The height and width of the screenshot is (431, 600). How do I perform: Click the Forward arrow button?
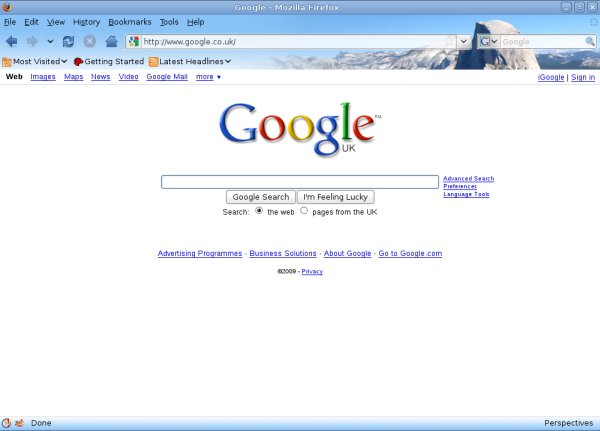click(32, 41)
